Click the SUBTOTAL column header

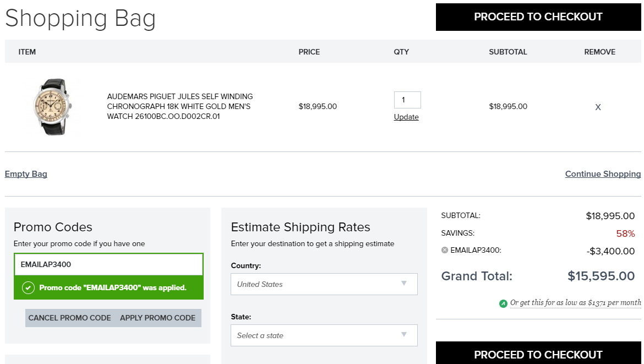[507, 52]
